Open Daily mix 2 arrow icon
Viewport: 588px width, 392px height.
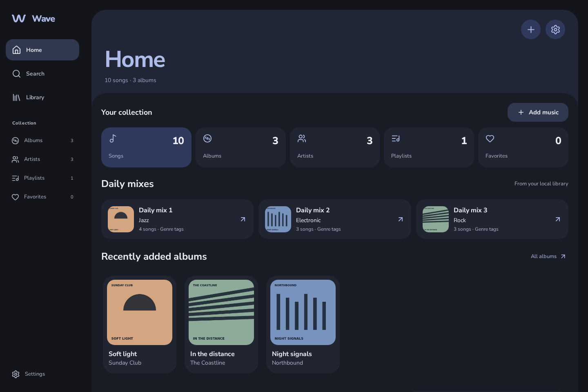[x=401, y=219]
